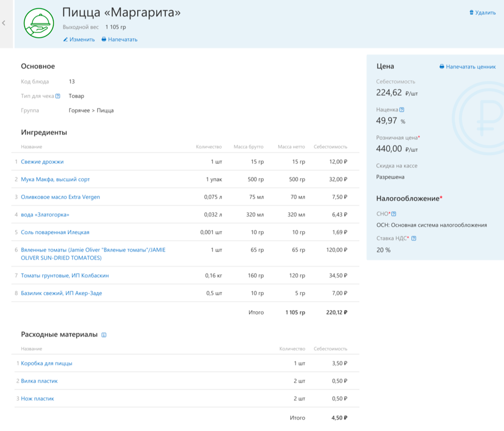The width and height of the screenshot is (504, 431).
Task: Open ingredient Мука Макфа, высший сорт
Action: point(55,180)
